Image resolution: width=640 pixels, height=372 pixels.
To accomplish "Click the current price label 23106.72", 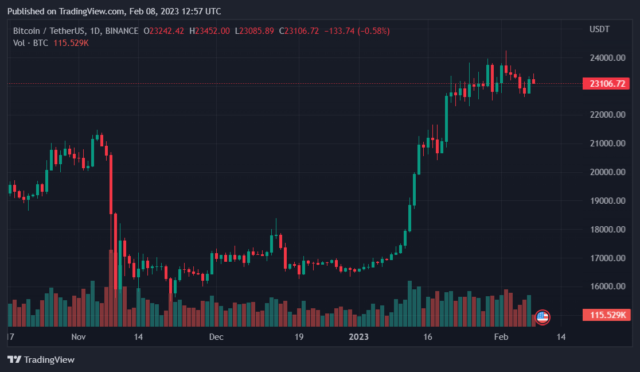I will 606,84.
